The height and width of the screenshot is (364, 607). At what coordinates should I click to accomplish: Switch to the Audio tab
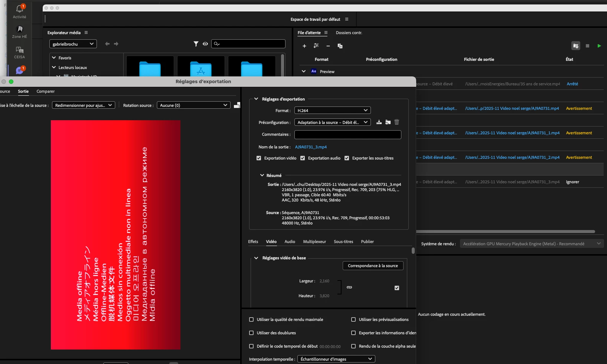(x=290, y=242)
